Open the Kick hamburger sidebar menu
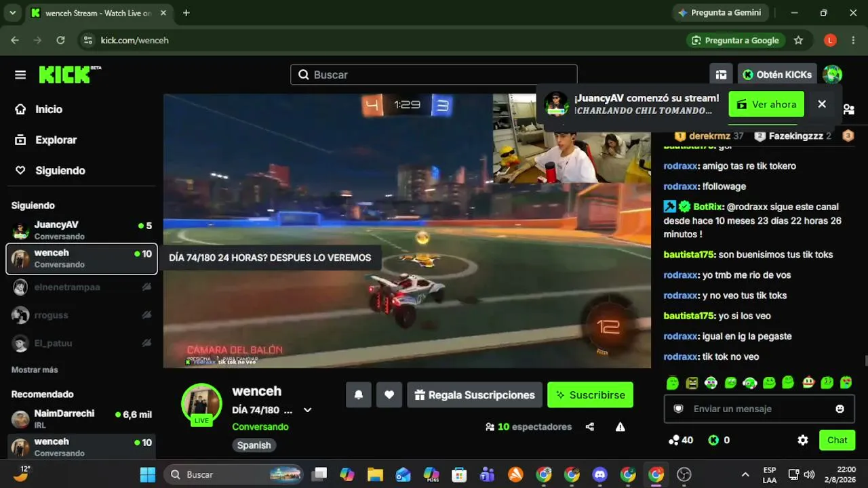 (x=20, y=75)
